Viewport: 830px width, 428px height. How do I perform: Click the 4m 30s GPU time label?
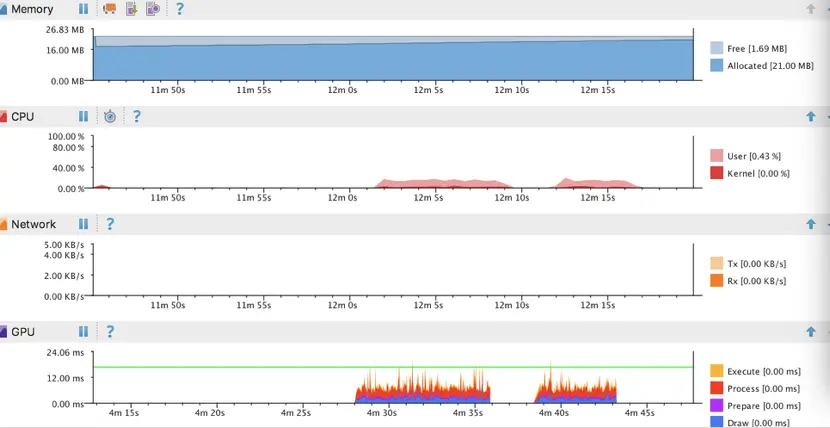tap(384, 413)
